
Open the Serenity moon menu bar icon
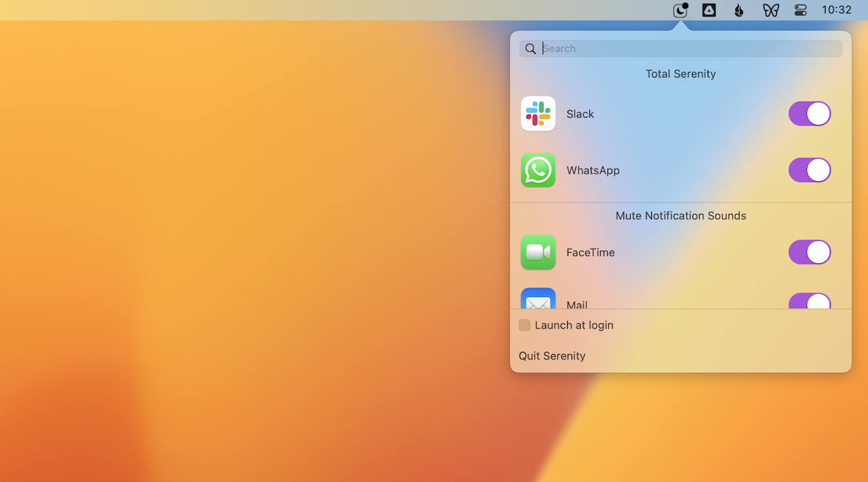click(x=680, y=10)
